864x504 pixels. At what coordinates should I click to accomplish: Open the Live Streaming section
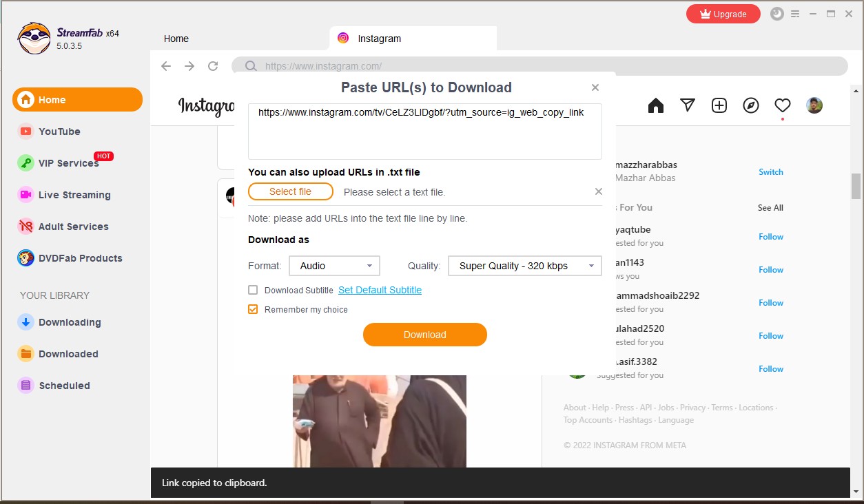[65, 195]
